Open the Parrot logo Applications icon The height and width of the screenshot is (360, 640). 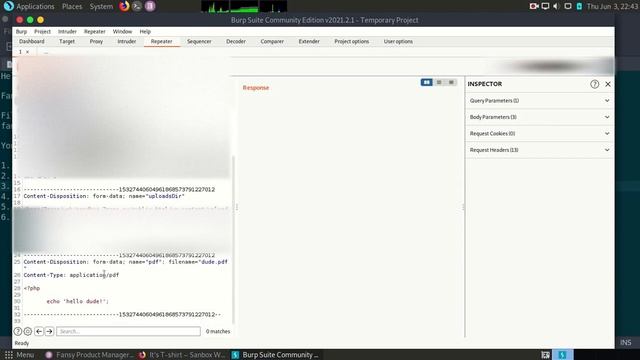click(8, 6)
